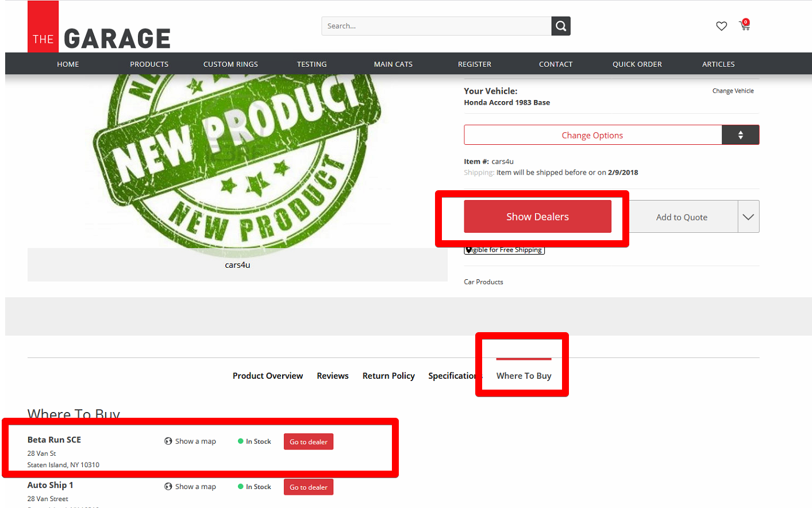812x508 pixels.
Task: Switch to the Reviews tab
Action: coord(333,376)
